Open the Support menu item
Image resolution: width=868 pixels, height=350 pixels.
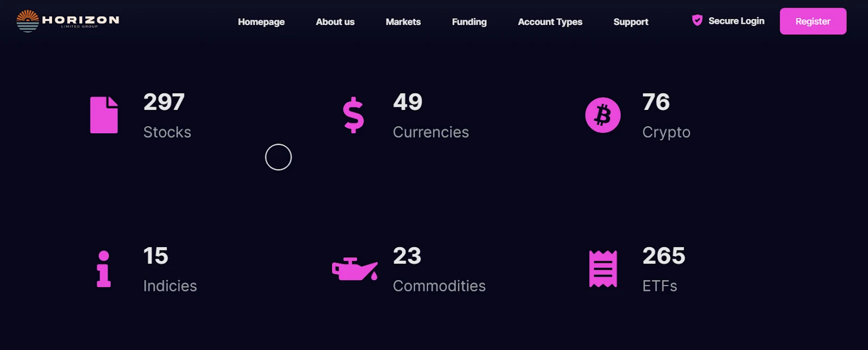pyautogui.click(x=631, y=22)
